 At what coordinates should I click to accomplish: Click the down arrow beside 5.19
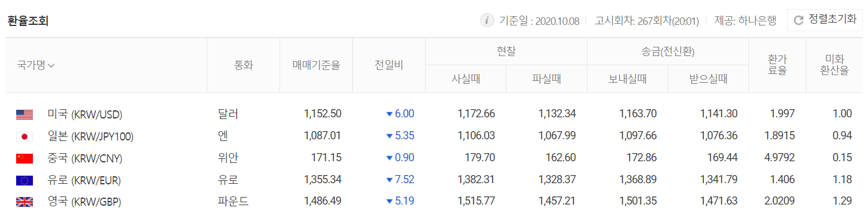tap(389, 202)
